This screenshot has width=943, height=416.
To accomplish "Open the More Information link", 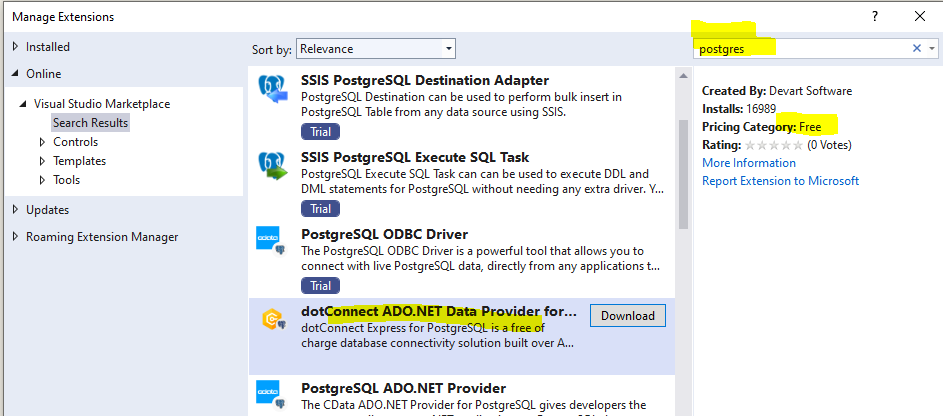I will 749,163.
